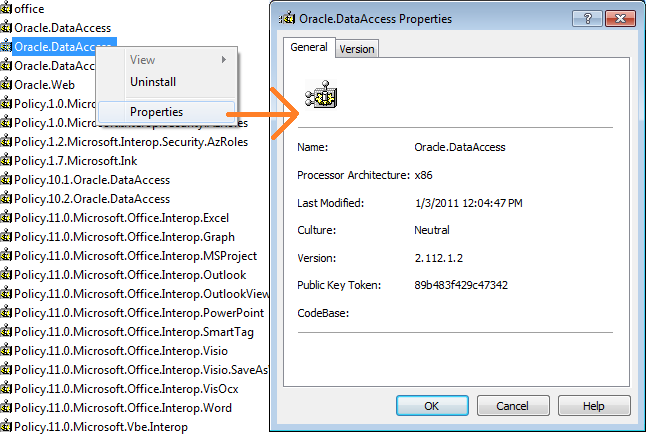The height and width of the screenshot is (436, 656).
Task: Click the Interop.MSProject policy assembly icon
Action: click(6, 256)
